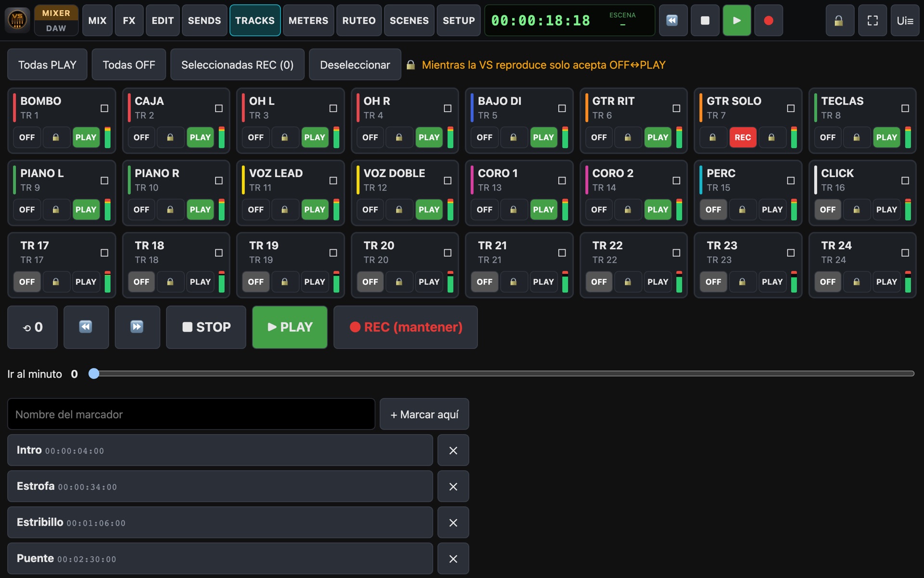This screenshot has width=924, height=578.
Task: Click the Todas OFF button
Action: coord(129,65)
